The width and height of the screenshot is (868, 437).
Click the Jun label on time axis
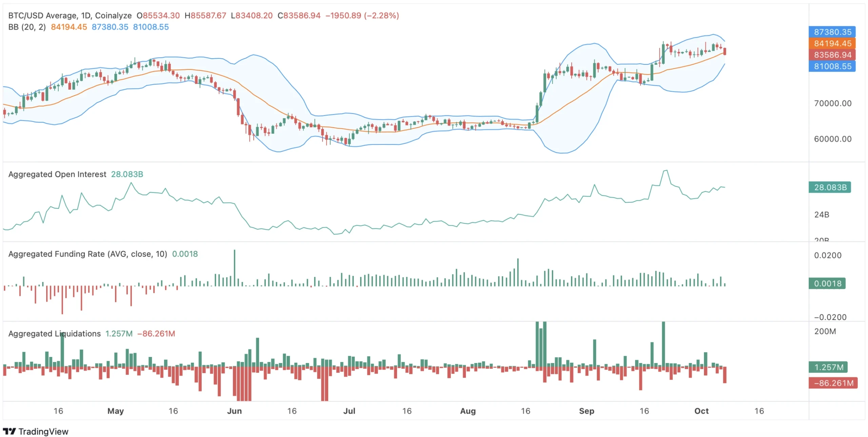coord(234,411)
